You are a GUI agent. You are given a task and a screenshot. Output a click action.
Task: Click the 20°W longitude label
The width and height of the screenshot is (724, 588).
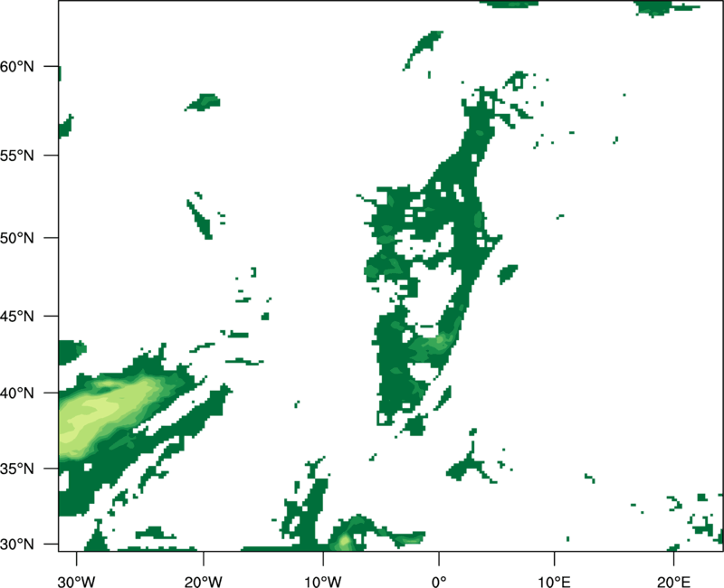[x=204, y=582]
